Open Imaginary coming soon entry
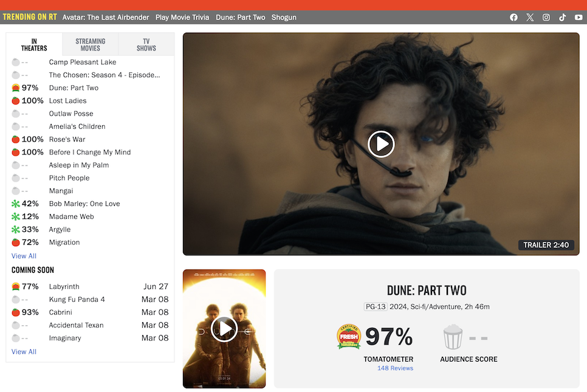This screenshot has width=587, height=392. coord(65,338)
